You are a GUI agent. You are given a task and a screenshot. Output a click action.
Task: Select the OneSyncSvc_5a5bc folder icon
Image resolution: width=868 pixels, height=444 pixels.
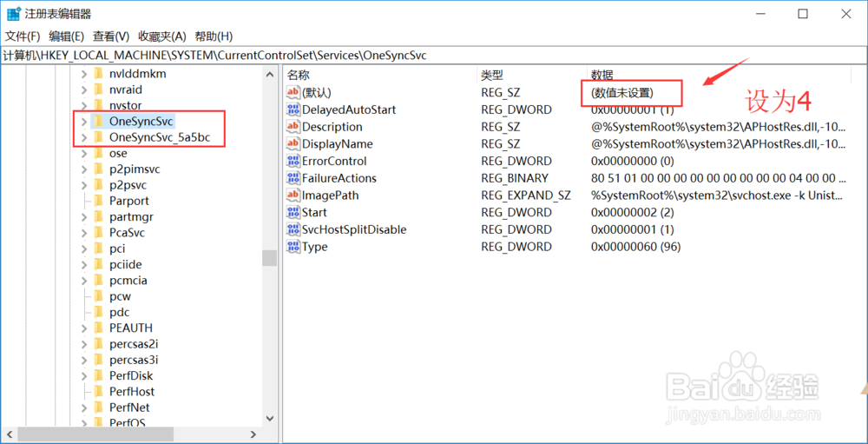[99, 137]
